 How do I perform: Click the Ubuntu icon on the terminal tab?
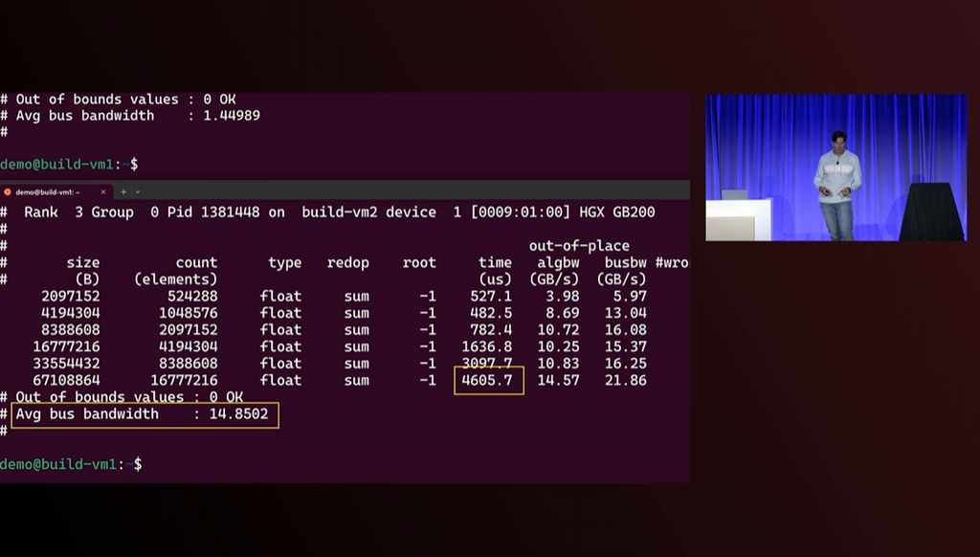click(8, 192)
